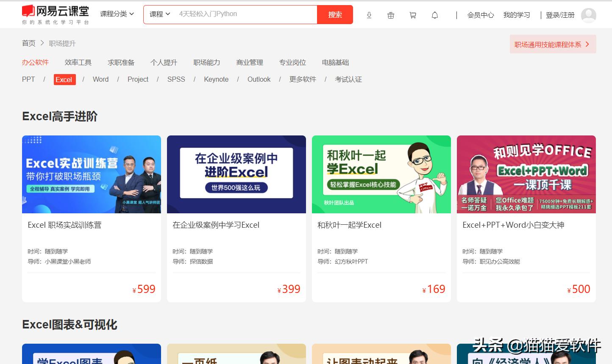Screen dimensions: 612x364
Task: Open the download app icon in top bar
Action: tap(369, 15)
